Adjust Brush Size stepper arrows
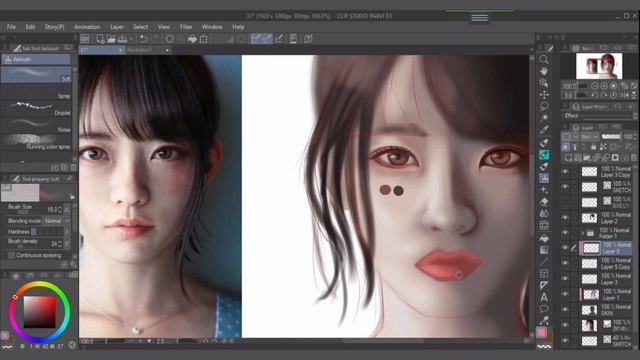The image size is (640, 360). tap(60, 209)
